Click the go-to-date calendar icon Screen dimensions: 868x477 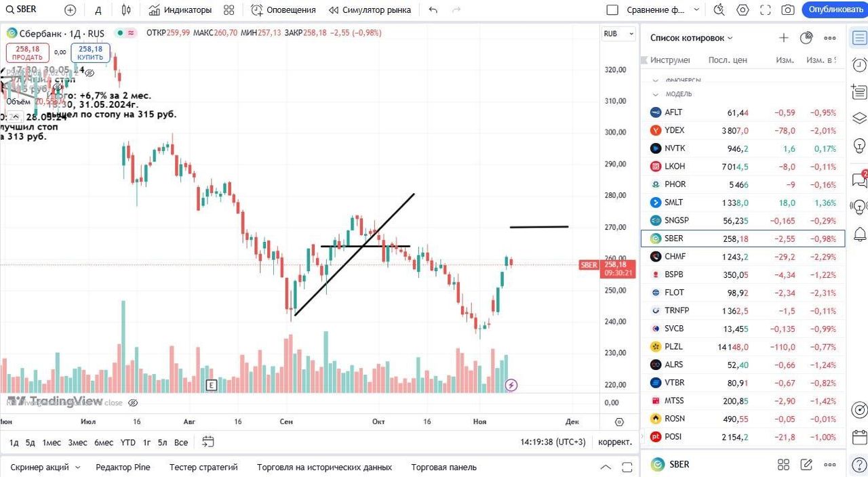(208, 442)
